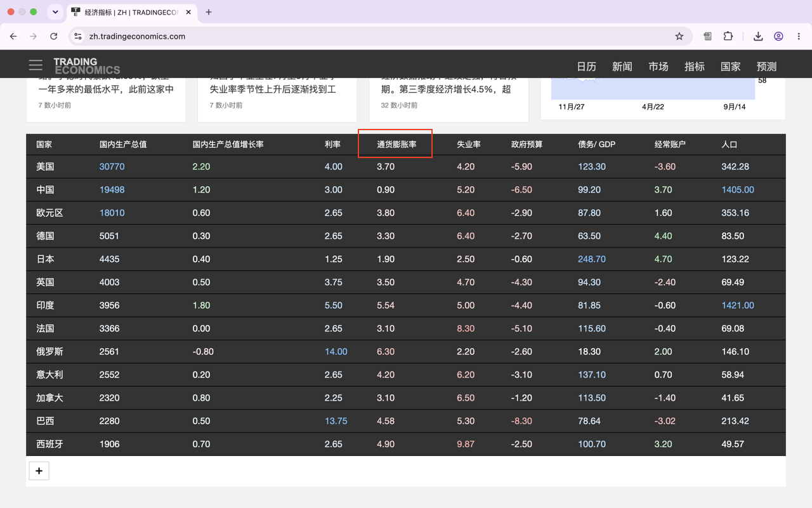The height and width of the screenshot is (508, 812).
Task: Close the 经济指标 tab
Action: coord(188,12)
